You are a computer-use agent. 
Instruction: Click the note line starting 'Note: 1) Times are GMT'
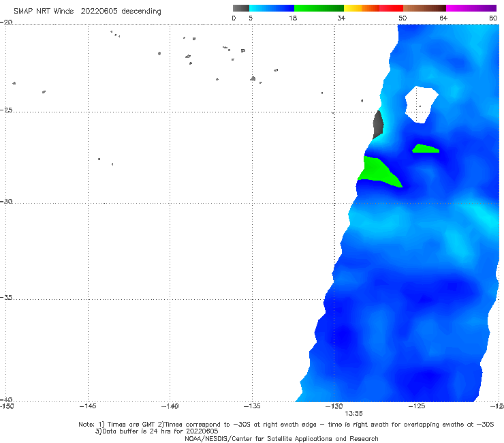286,425
